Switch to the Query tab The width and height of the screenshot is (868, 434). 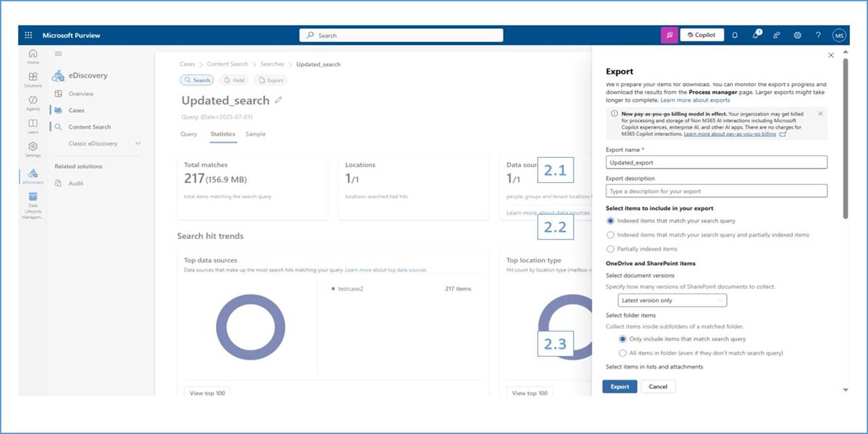(x=189, y=134)
